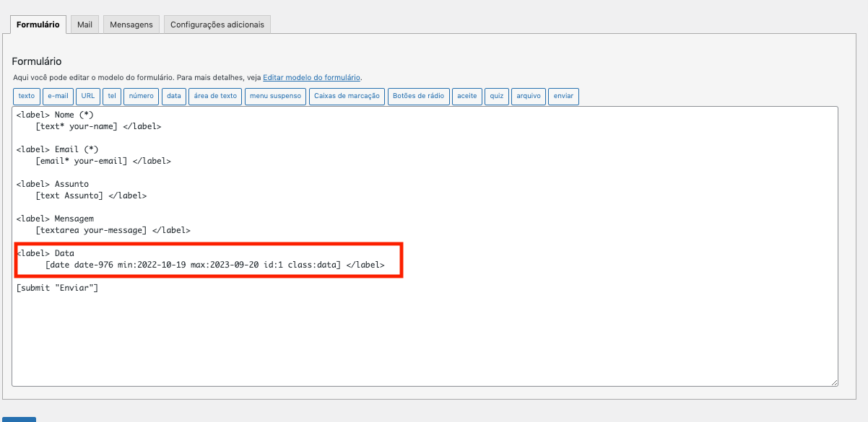The image size is (868, 422).
Task: Switch to the Mensagens tab
Action: pyautogui.click(x=131, y=24)
